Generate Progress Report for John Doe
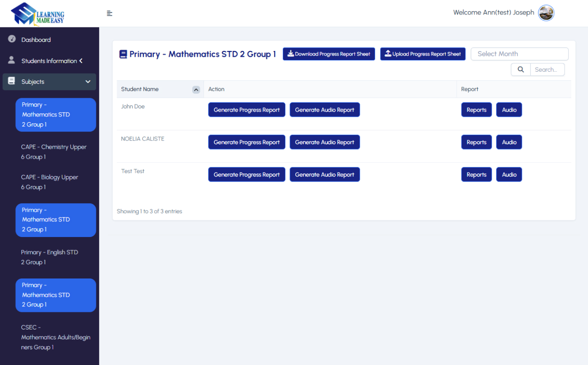The image size is (588, 365). click(246, 110)
